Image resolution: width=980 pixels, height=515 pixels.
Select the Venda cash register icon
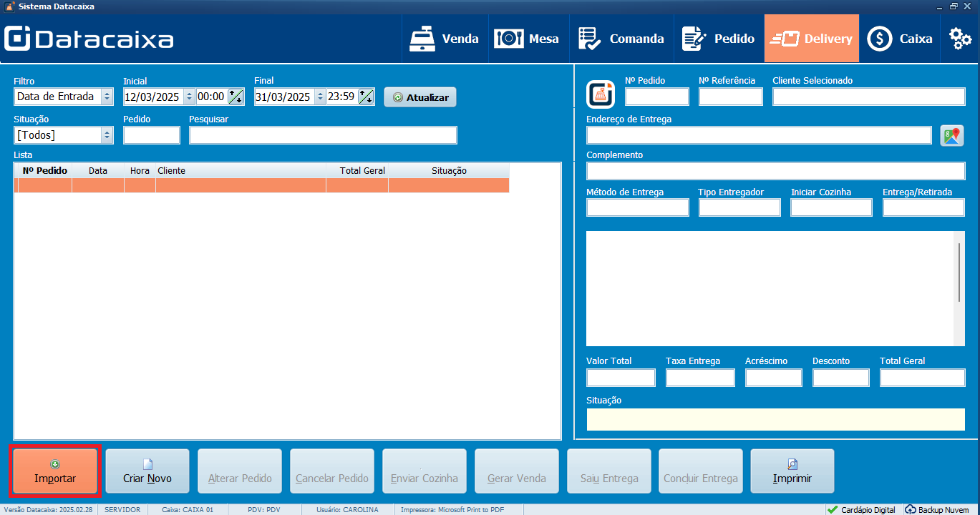click(424, 38)
